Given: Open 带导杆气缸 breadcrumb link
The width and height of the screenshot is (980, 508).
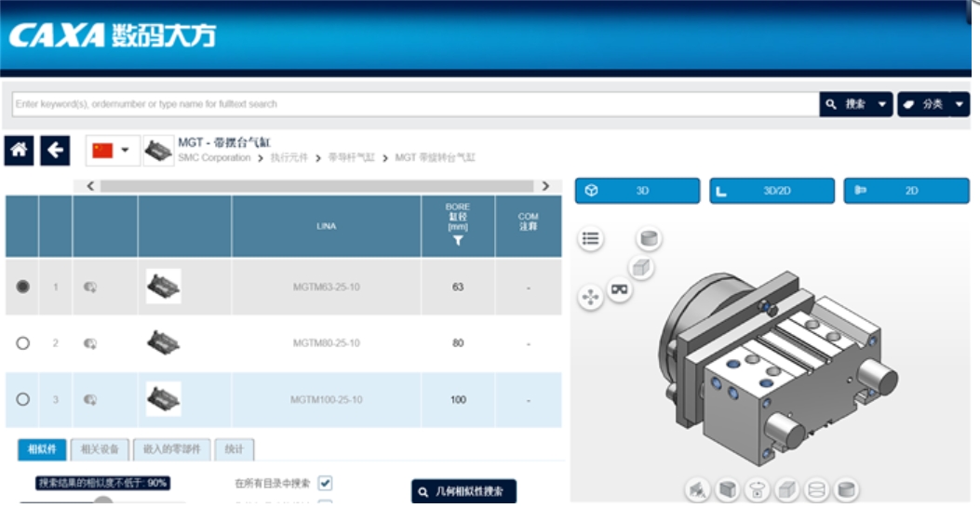Looking at the screenshot, I should [x=351, y=157].
